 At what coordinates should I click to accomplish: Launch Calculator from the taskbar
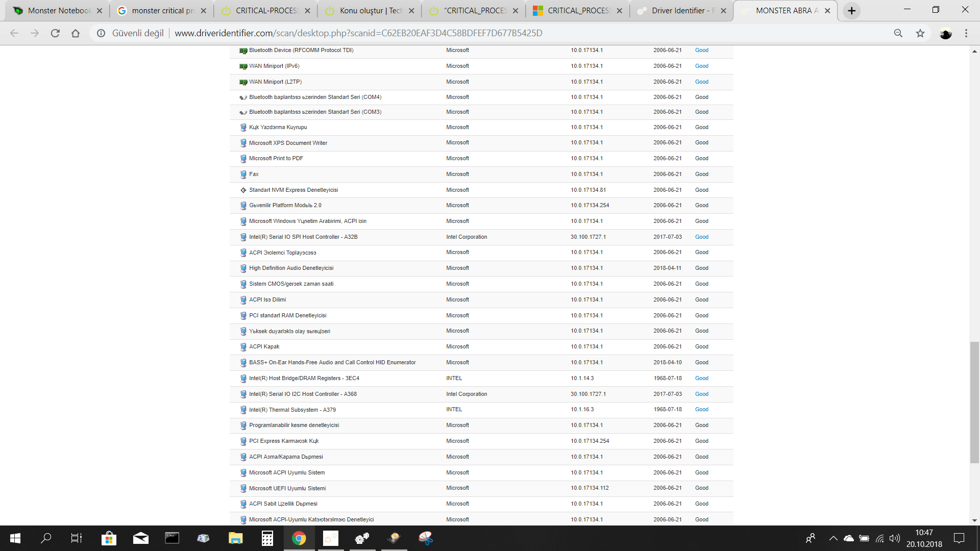[267, 538]
